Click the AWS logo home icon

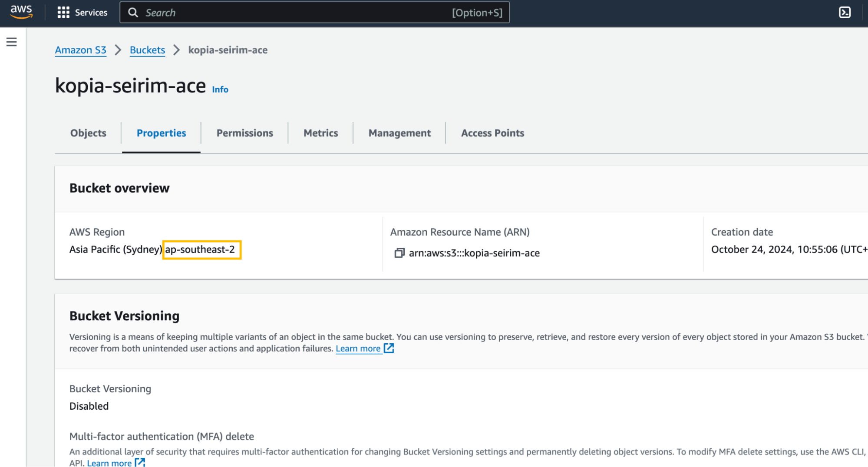point(21,12)
